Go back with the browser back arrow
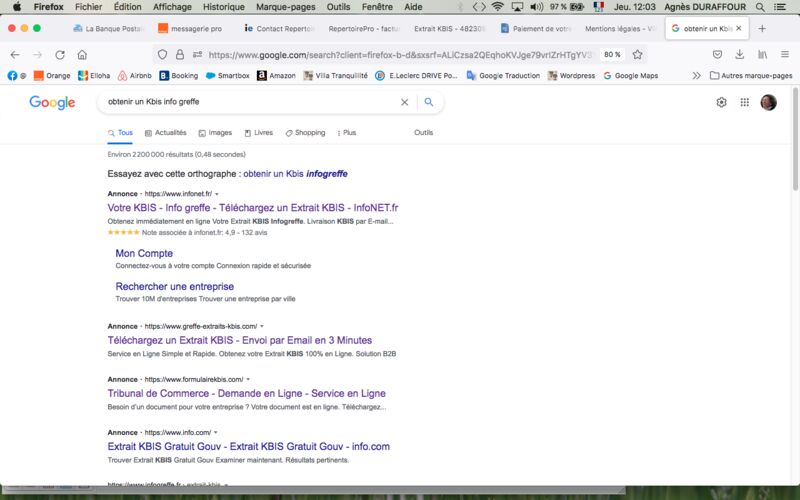800x500 pixels. [x=15, y=55]
